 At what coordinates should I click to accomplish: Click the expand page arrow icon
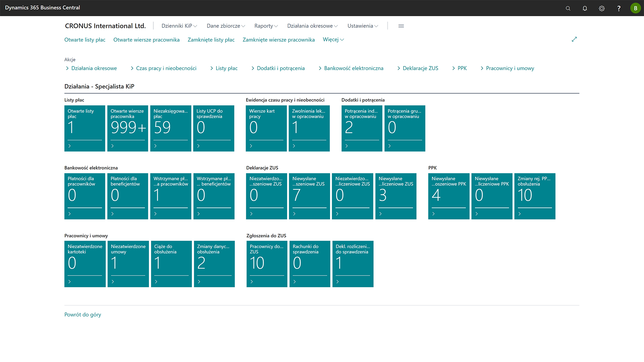574,39
